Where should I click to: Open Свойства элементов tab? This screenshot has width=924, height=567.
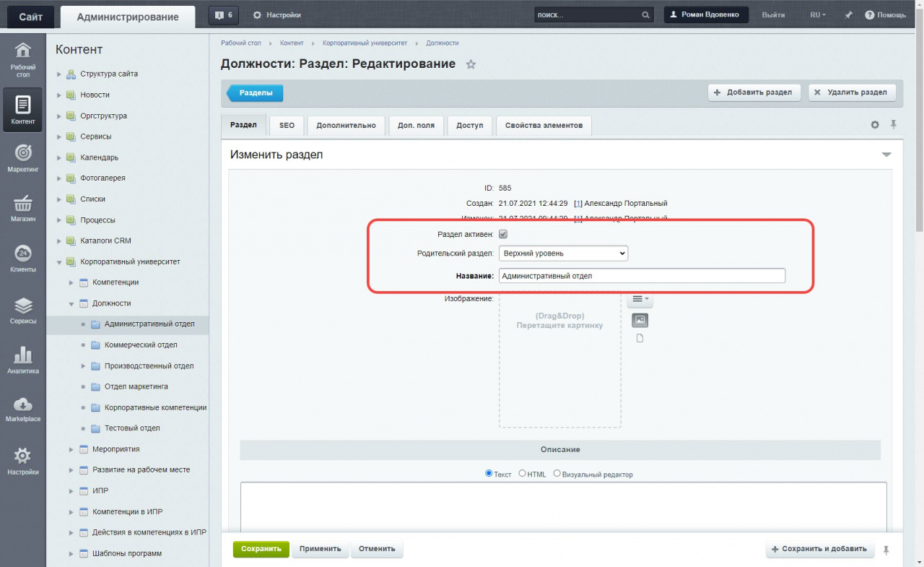click(x=544, y=125)
